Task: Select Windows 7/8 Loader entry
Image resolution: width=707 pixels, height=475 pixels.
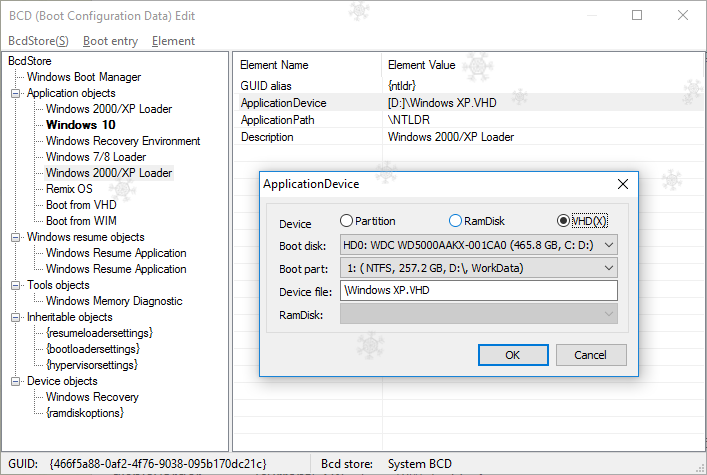Action: (x=96, y=157)
